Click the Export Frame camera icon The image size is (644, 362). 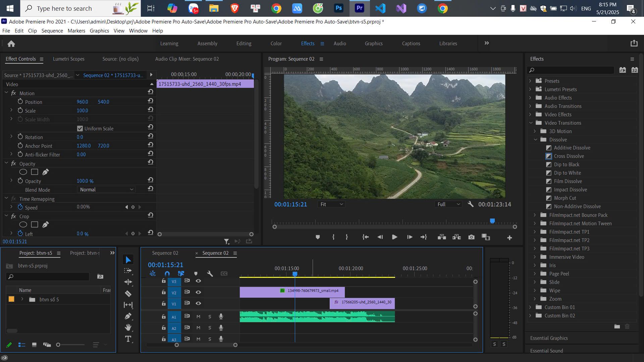click(x=471, y=237)
